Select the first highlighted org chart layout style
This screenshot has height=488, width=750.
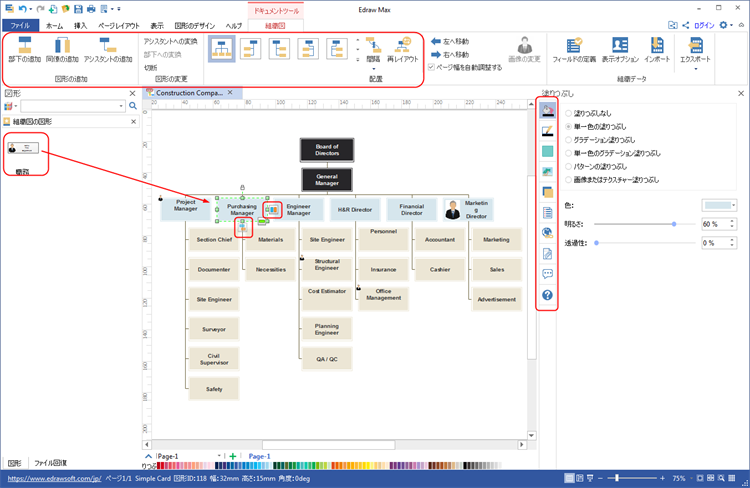coord(222,49)
